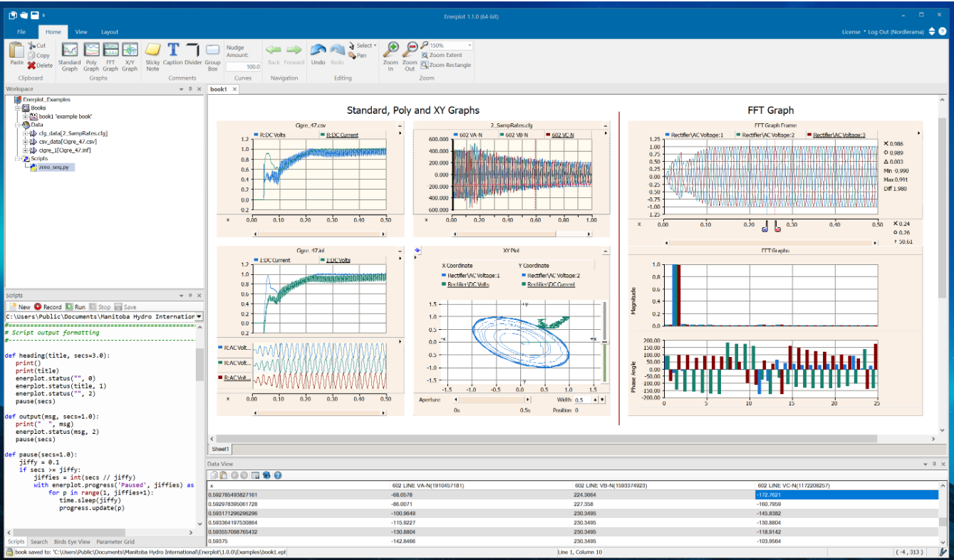954x560 pixels.
Task: Click the Zoom In magnifier
Action: click(390, 57)
